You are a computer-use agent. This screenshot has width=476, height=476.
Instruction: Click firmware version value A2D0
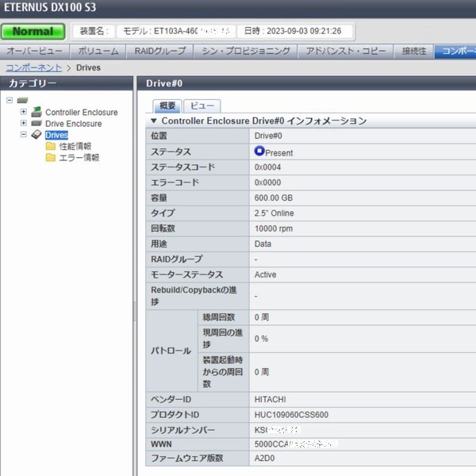click(264, 458)
